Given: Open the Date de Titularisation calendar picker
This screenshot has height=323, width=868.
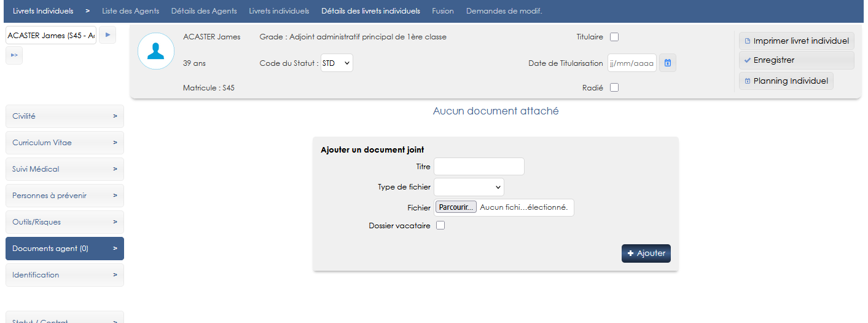Looking at the screenshot, I should pos(668,63).
